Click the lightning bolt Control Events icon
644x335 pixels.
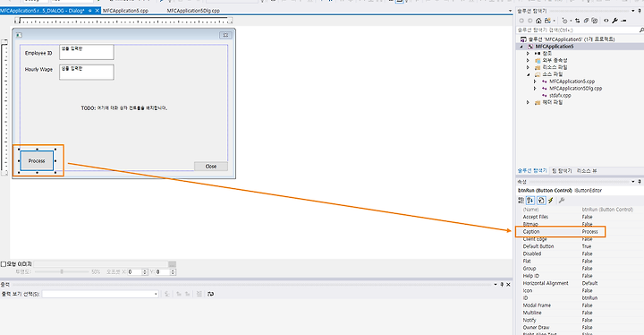coord(551,201)
